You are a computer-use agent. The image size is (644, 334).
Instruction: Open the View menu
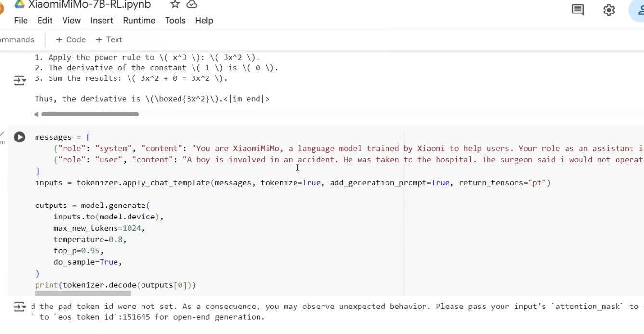(x=71, y=20)
